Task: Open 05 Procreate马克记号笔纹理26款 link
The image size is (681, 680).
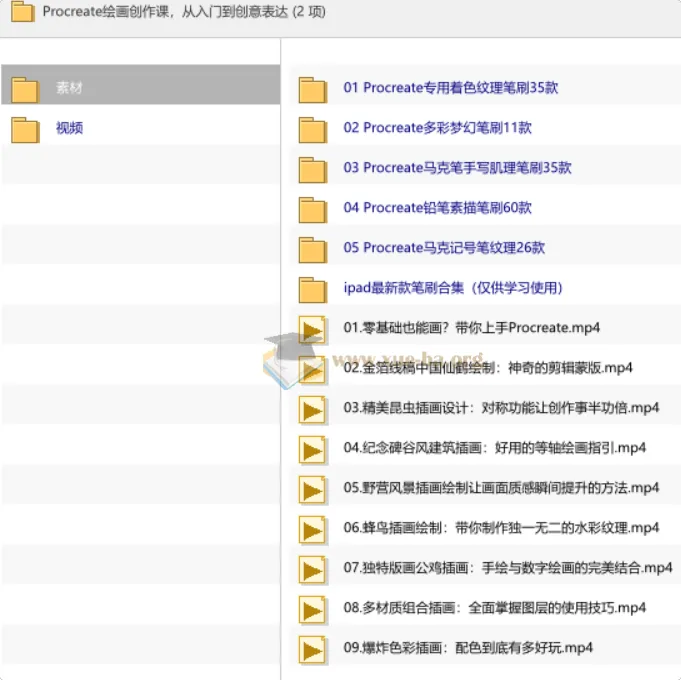Action: pyautogui.click(x=444, y=248)
